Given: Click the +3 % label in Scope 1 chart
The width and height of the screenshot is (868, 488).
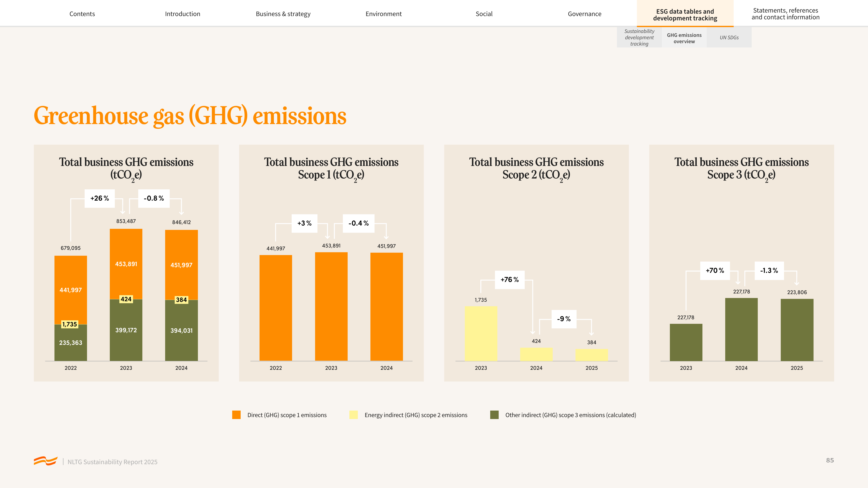Looking at the screenshot, I should pos(304,223).
